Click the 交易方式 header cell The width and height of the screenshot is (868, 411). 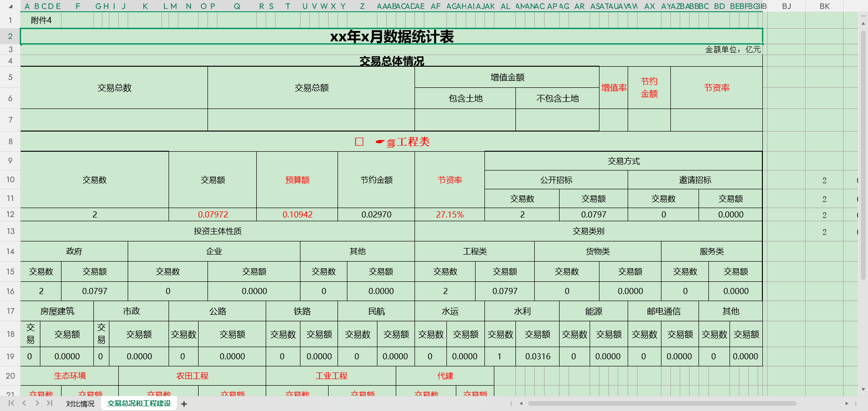click(623, 161)
